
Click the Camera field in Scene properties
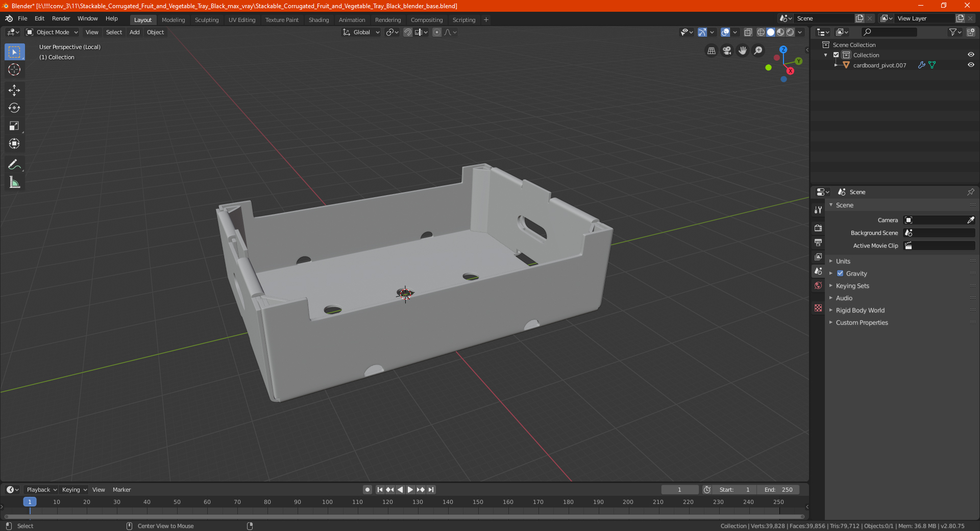click(x=939, y=220)
